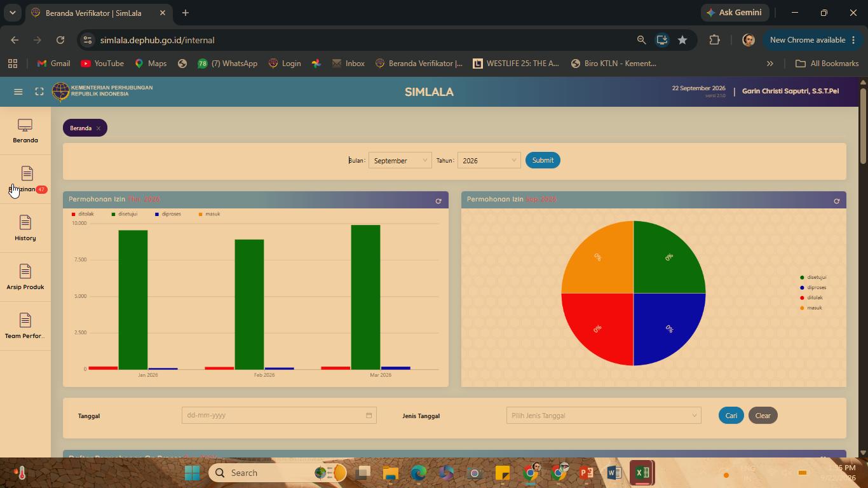
Task: Close the Beranda tab chip
Action: 98,128
